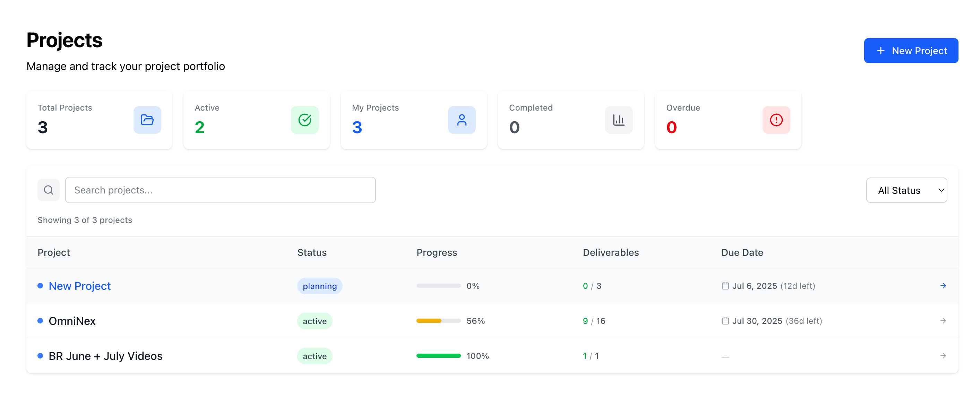The image size is (980, 398).
Task: Click the Due Date column header
Action: tap(742, 252)
